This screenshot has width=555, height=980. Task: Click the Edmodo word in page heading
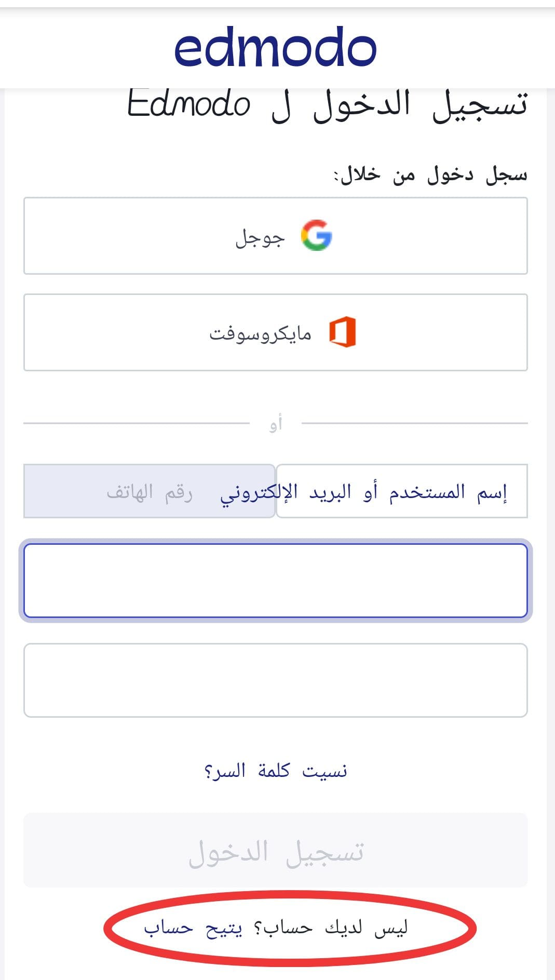(x=188, y=103)
